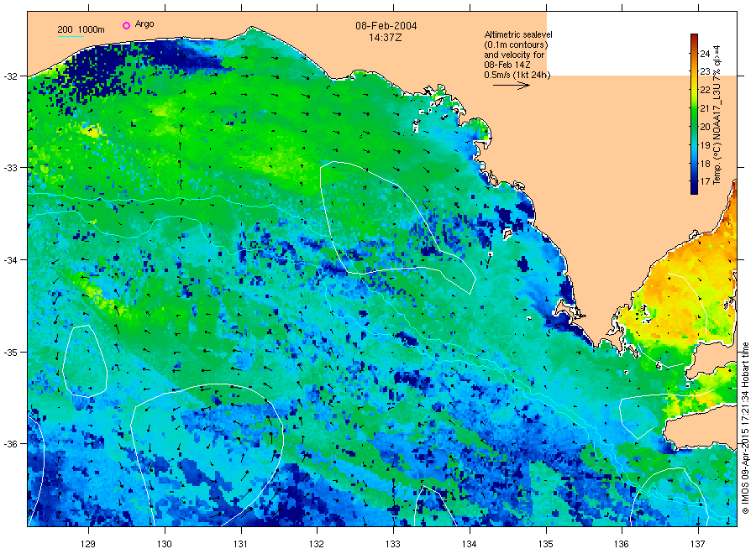Click the -35 latitude axis label
The width and height of the screenshot is (756, 554).
tap(10, 353)
